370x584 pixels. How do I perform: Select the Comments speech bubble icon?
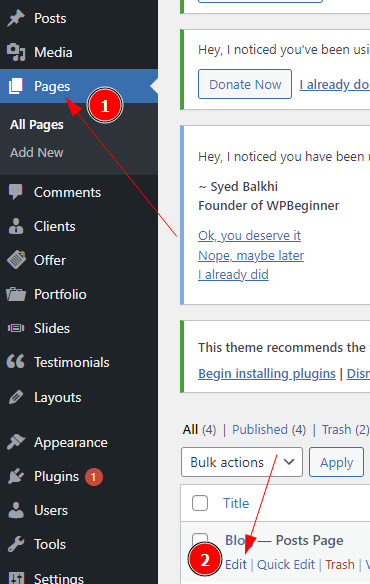[x=16, y=192]
